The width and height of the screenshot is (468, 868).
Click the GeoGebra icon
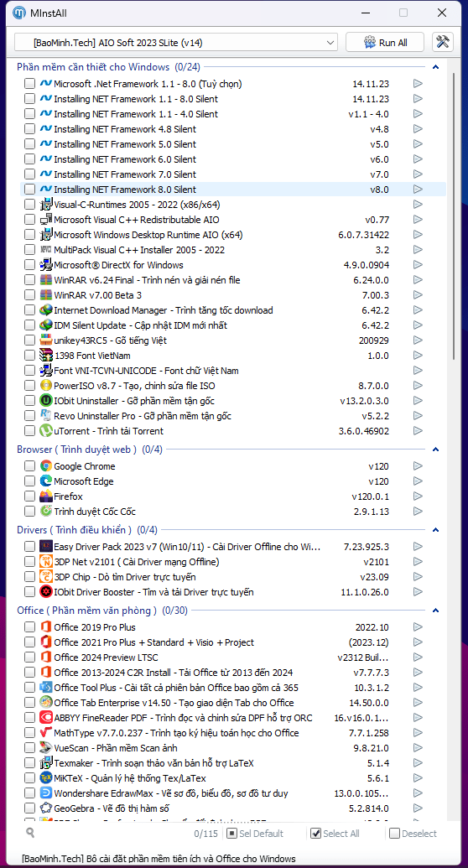46,808
